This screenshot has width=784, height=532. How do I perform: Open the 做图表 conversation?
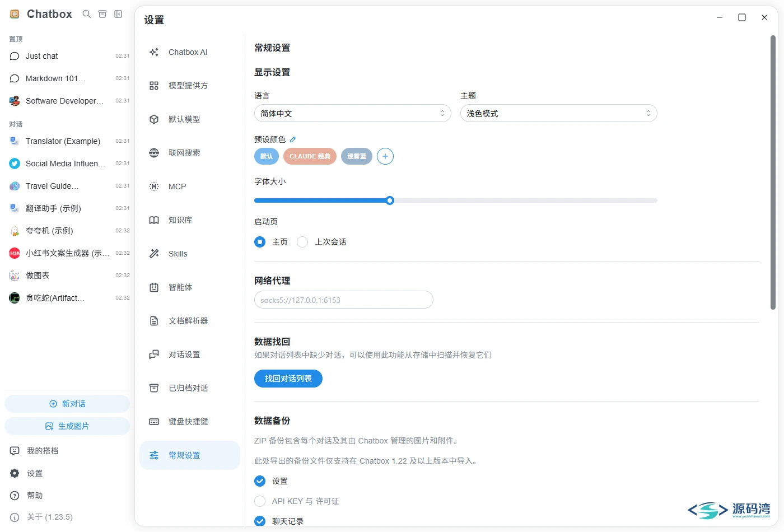(x=67, y=276)
